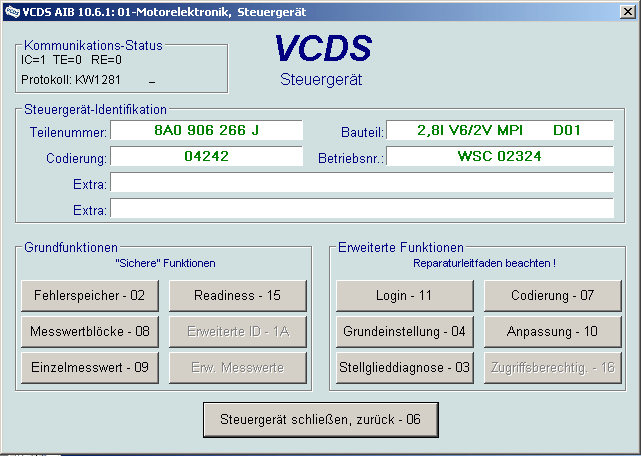Click the second empty Extra field

point(362,208)
